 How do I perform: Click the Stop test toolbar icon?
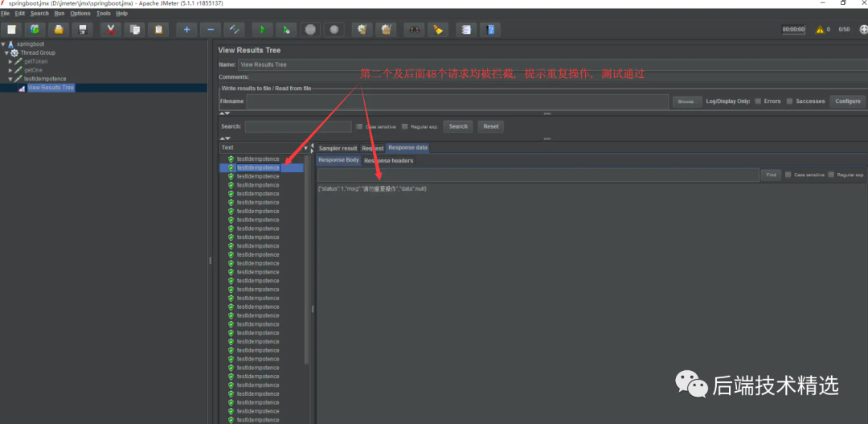310,30
